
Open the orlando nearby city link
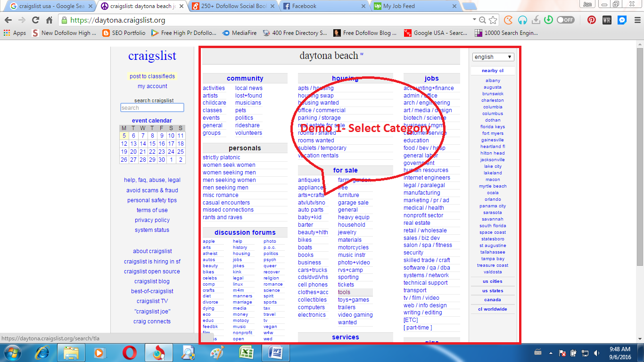[x=493, y=199]
